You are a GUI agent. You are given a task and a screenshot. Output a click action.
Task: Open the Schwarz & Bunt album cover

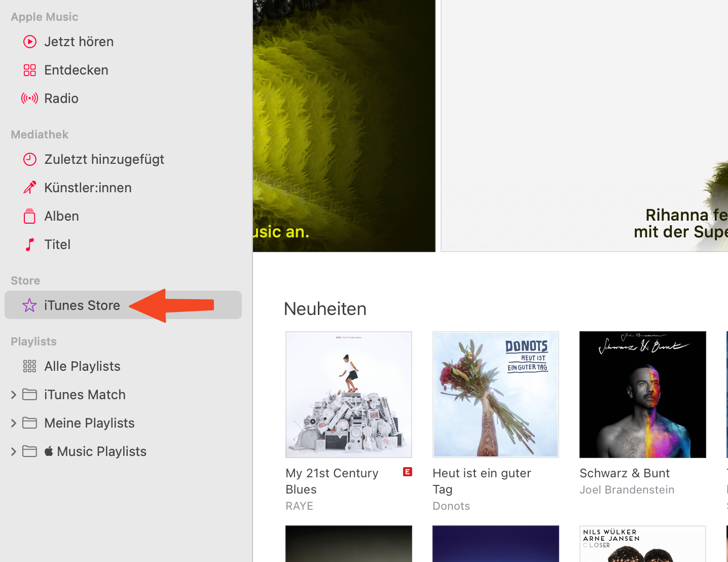pos(643,395)
